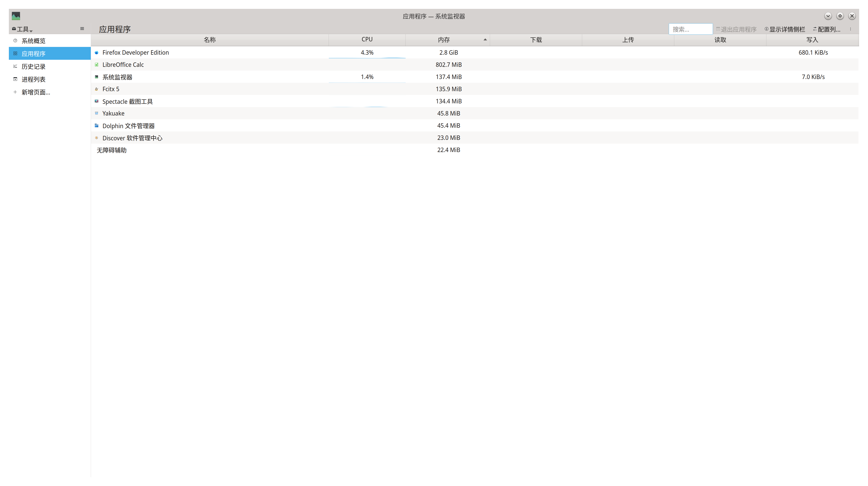Open the 历史记录 page

click(x=33, y=67)
